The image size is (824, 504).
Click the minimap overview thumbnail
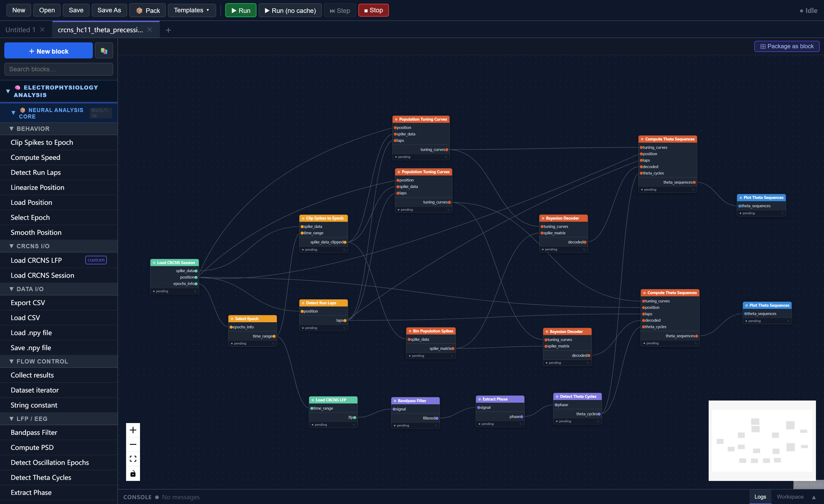pyautogui.click(x=762, y=440)
